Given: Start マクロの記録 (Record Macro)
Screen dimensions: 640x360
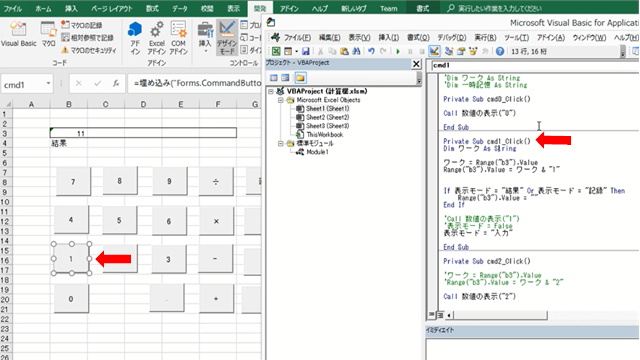Looking at the screenshot, I should (x=82, y=25).
